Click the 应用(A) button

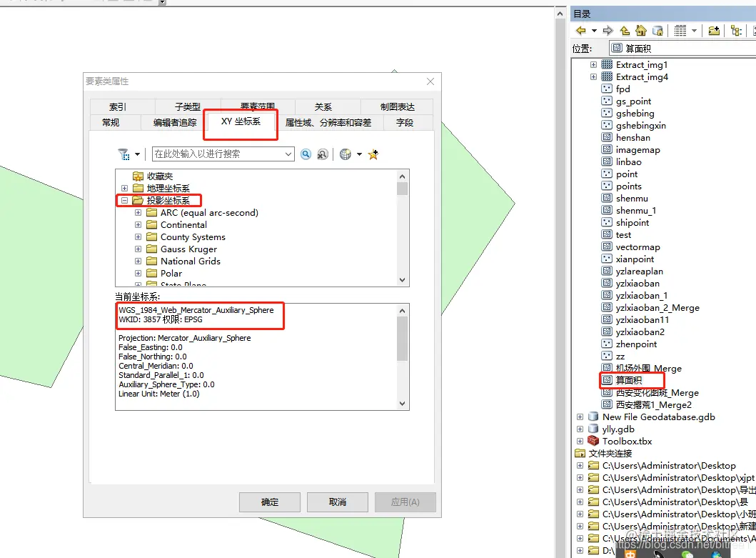[405, 502]
